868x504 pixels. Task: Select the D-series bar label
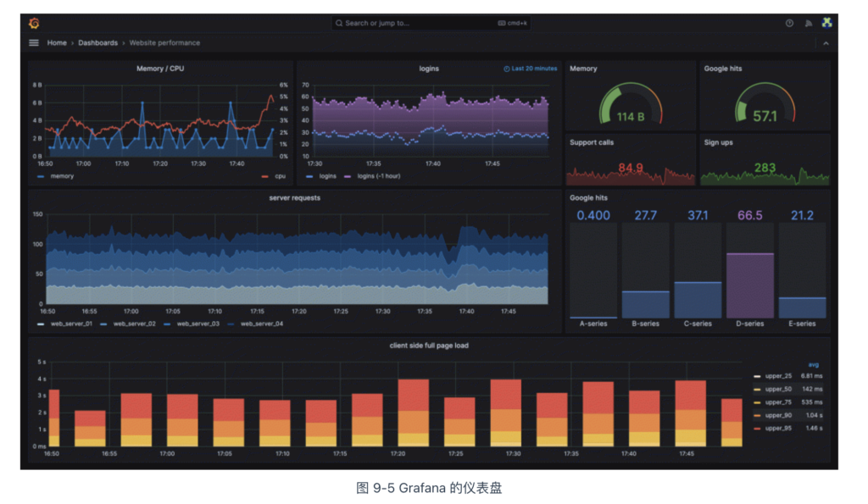pyautogui.click(x=750, y=324)
